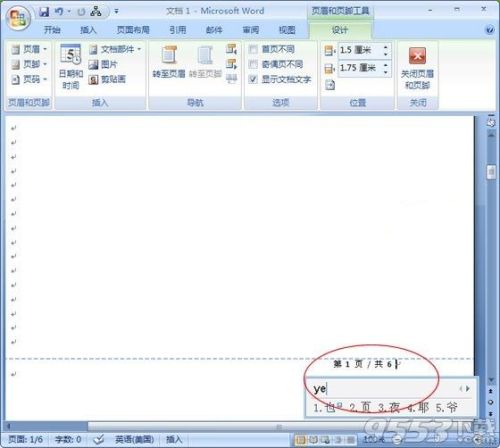This screenshot has width=500, height=448.
Task: Switch to the Insert (插入) ribbon tab
Action: [x=88, y=30]
